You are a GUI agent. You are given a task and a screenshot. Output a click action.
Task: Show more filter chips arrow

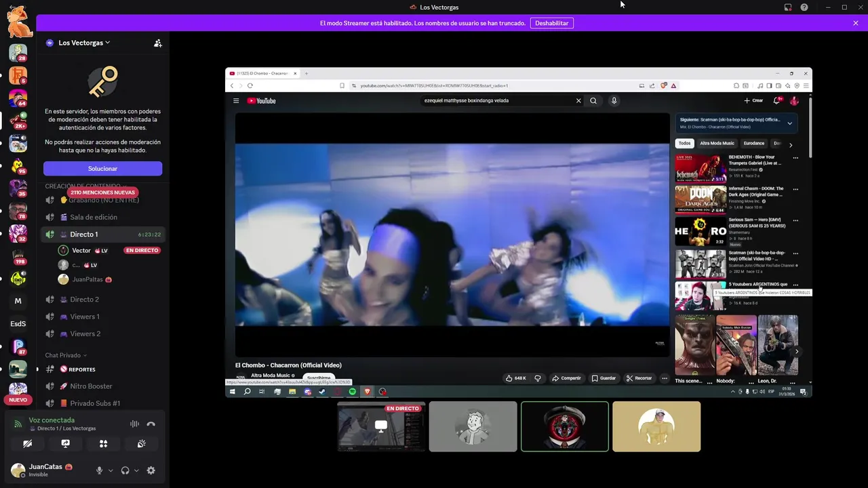791,145
